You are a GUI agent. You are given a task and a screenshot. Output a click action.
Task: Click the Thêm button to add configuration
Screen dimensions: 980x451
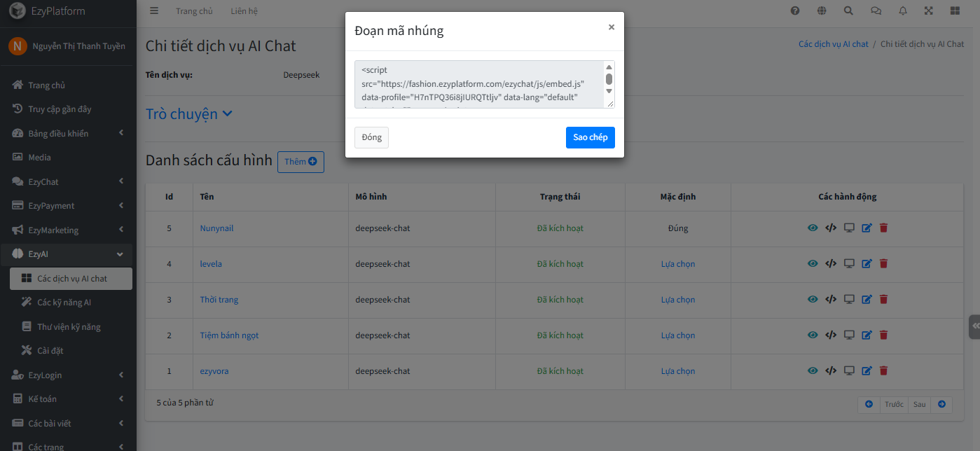click(301, 162)
